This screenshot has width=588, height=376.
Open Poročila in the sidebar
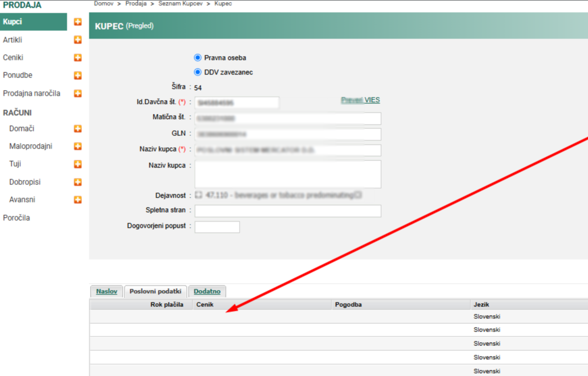16,218
